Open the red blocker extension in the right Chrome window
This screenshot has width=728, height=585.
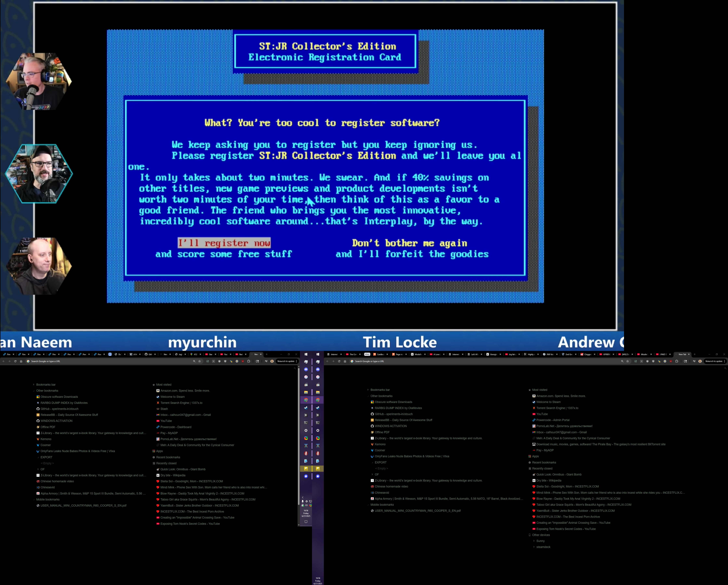[x=671, y=361]
